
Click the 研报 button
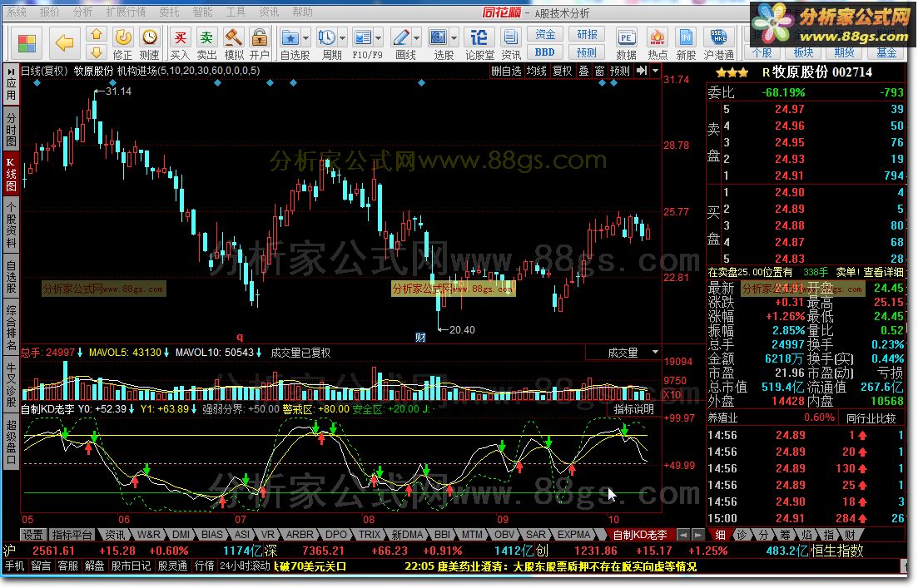coord(588,35)
